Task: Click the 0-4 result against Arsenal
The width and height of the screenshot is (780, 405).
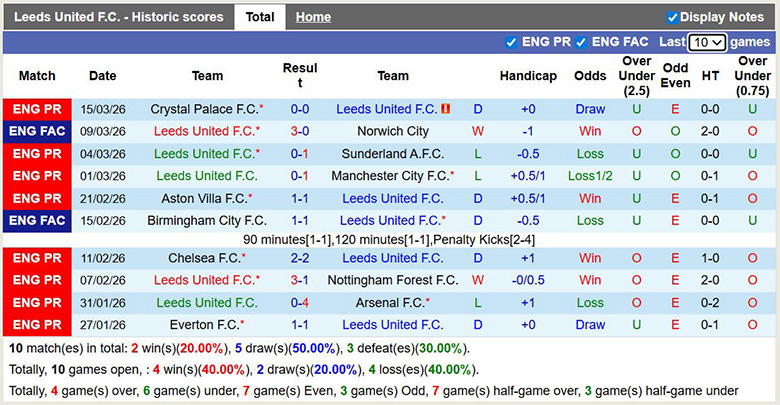Action: click(x=299, y=302)
